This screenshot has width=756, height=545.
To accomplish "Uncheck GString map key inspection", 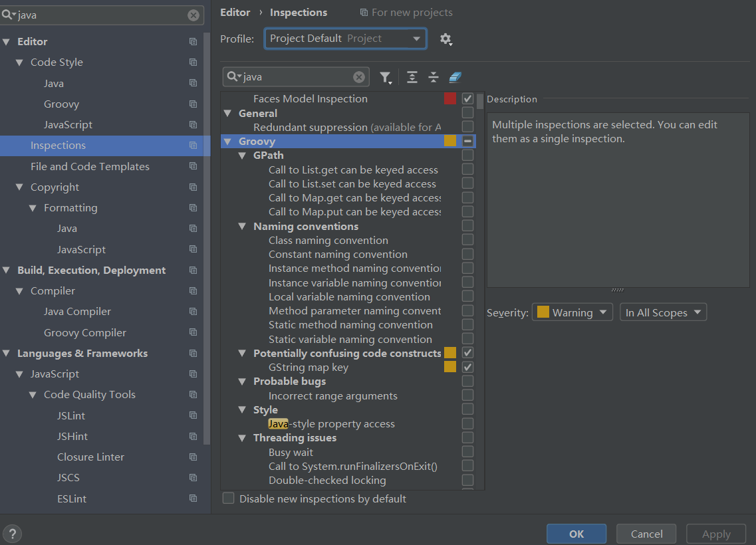I will (x=467, y=367).
